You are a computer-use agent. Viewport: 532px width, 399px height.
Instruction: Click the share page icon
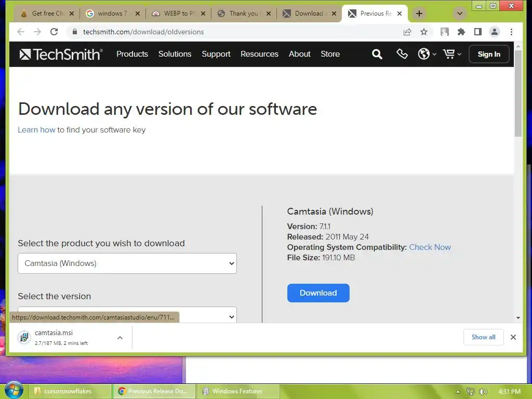click(407, 32)
